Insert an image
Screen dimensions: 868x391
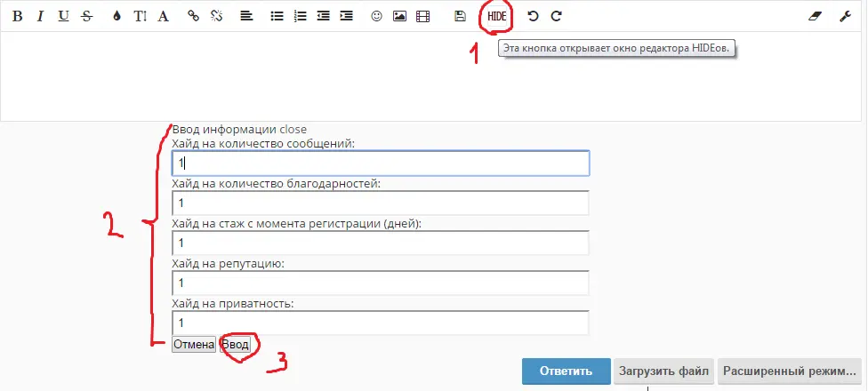[399, 16]
